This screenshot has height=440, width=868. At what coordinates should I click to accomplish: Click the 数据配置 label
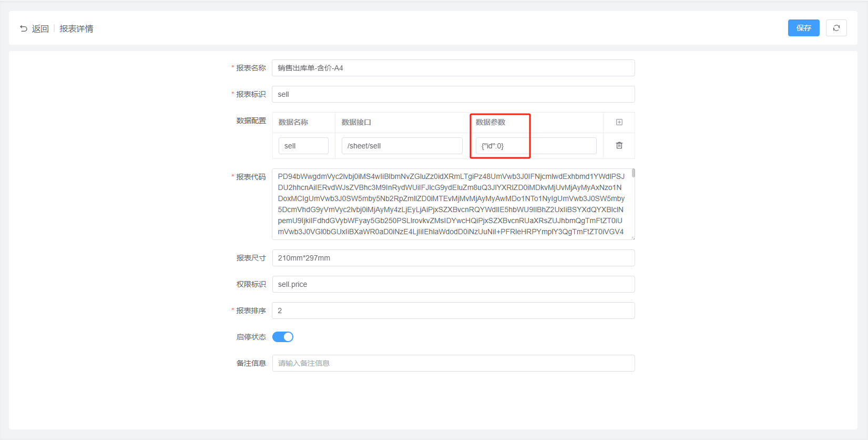coord(251,121)
